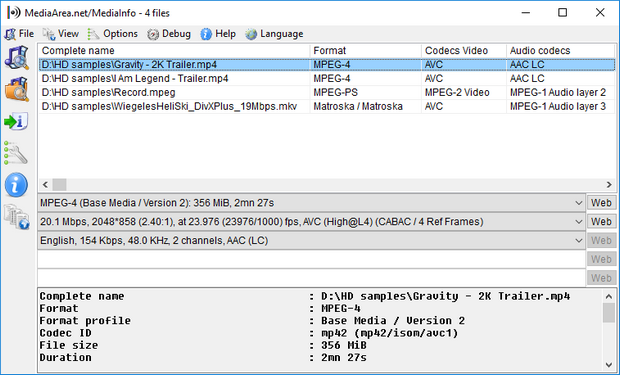Viewport: 620px width, 375px height.
Task: Click the file list horizontal scrollbar left arrow
Action: (x=45, y=185)
